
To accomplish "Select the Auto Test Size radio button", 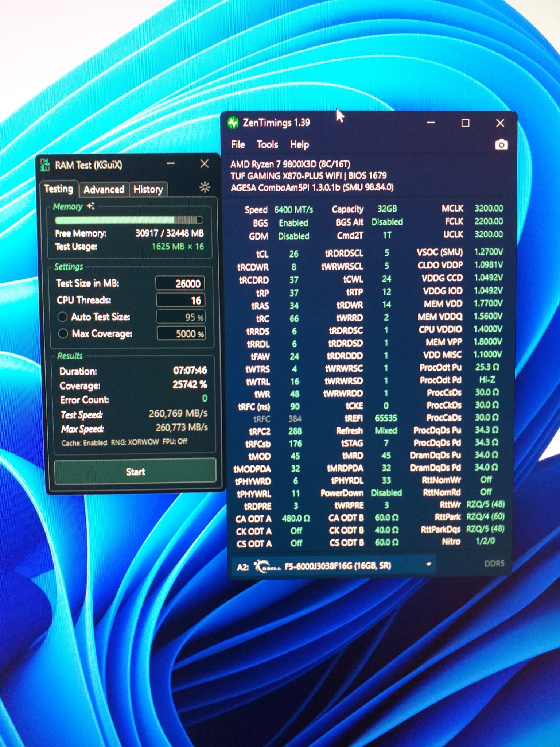I will pyautogui.click(x=62, y=317).
